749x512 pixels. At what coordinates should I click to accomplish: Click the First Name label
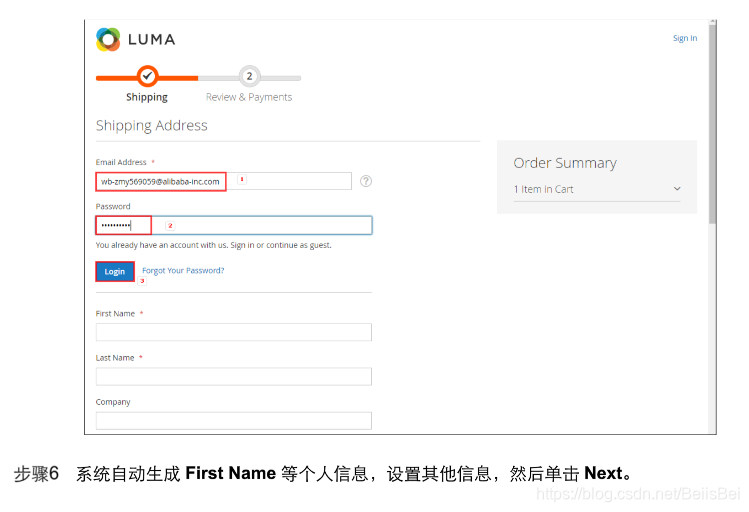tap(115, 313)
